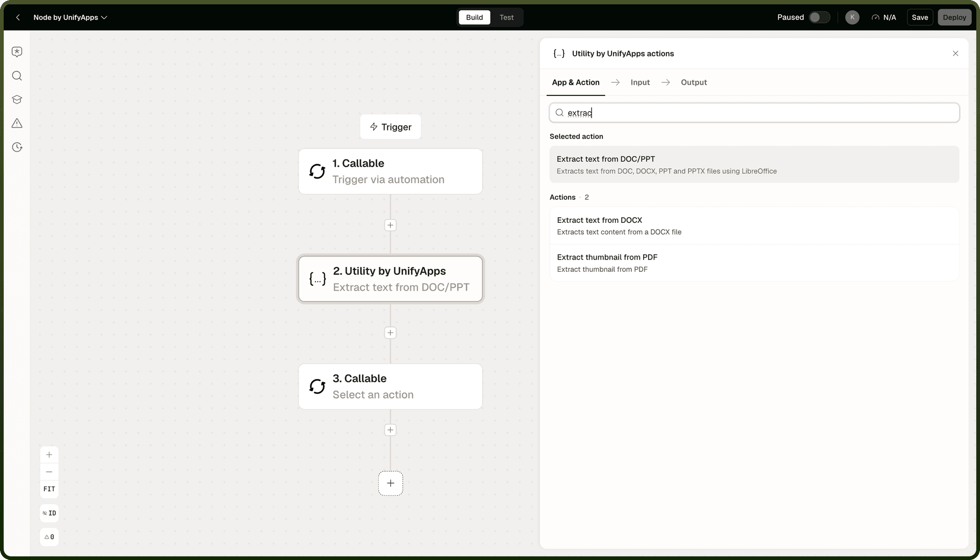Image resolution: width=980 pixels, height=560 pixels.
Task: Select the 1. Callable node
Action: [390, 171]
